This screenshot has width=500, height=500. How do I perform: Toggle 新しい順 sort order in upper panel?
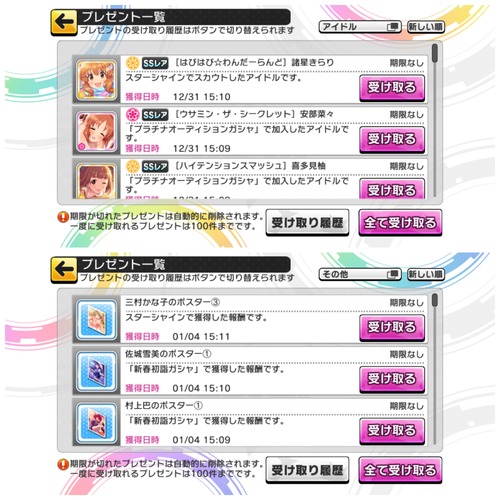tap(426, 27)
